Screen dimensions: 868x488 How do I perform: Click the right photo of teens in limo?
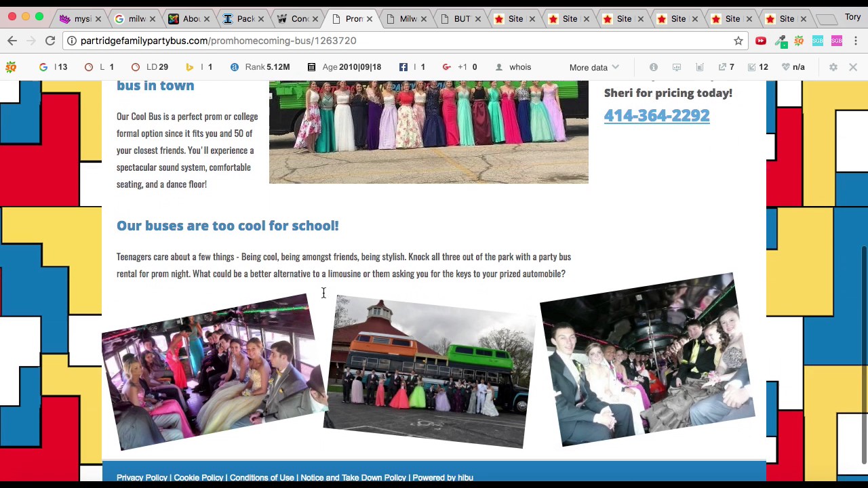pos(648,360)
